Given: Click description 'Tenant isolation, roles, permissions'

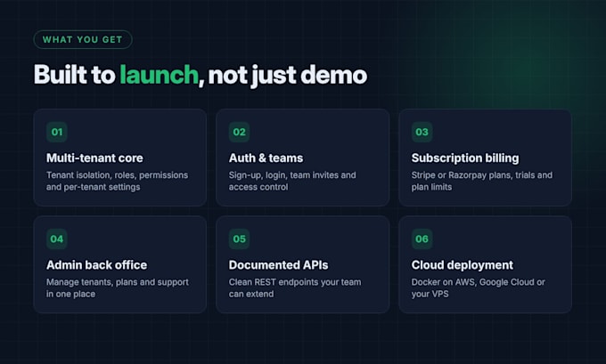Looking at the screenshot, I should pyautogui.click(x=117, y=175).
